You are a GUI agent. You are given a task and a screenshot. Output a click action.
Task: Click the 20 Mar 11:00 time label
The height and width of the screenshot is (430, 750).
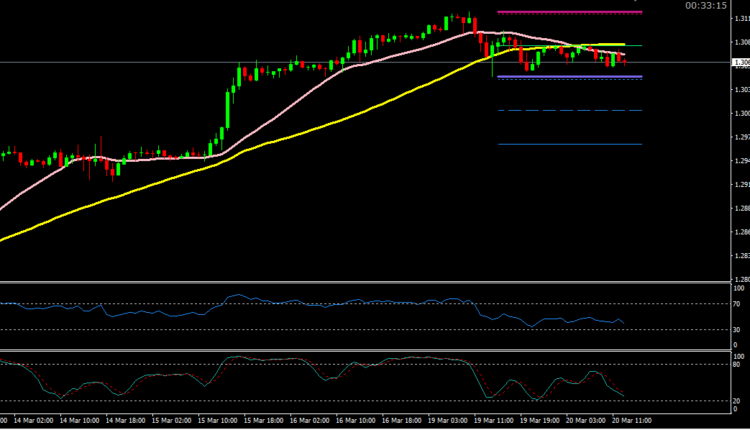[x=630, y=421]
